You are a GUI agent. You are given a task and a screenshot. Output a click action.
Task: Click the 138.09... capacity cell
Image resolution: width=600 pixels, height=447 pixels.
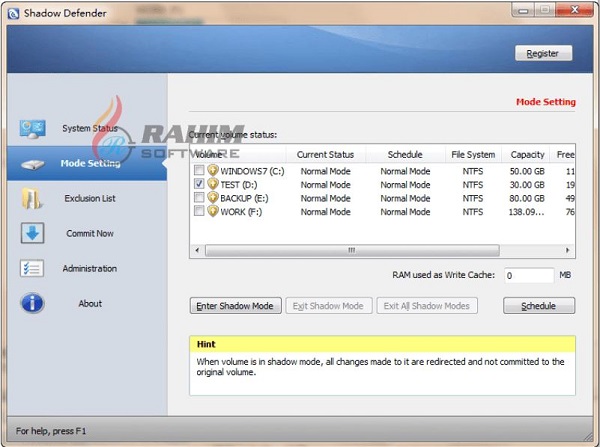(526, 212)
